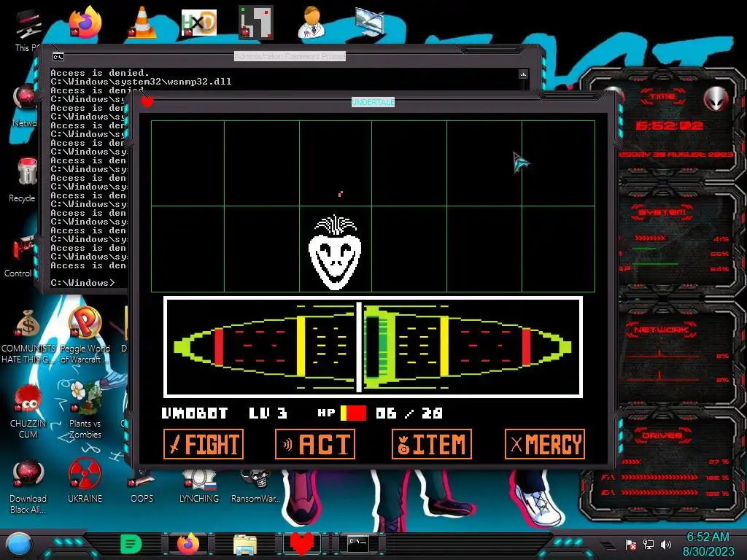Click the wsnmp32.dll path line in Command Prompt
The width and height of the screenshot is (747, 560).
pyautogui.click(x=141, y=82)
